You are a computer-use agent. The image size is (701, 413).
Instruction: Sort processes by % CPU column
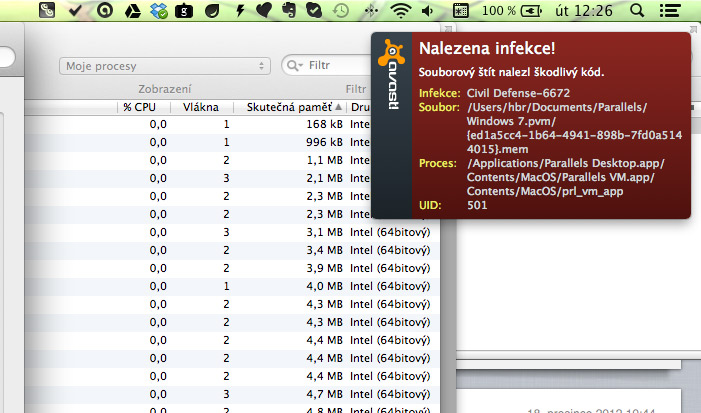tap(142, 107)
